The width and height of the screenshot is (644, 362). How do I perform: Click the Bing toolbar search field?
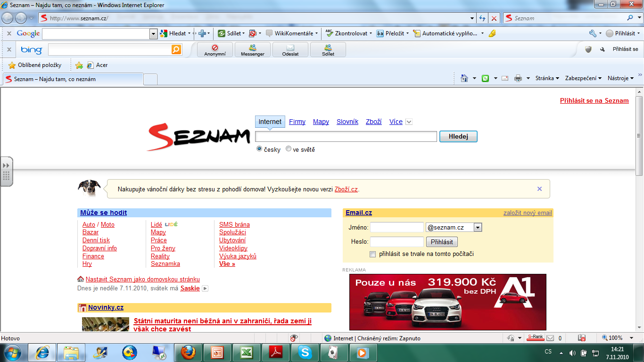coord(110,49)
